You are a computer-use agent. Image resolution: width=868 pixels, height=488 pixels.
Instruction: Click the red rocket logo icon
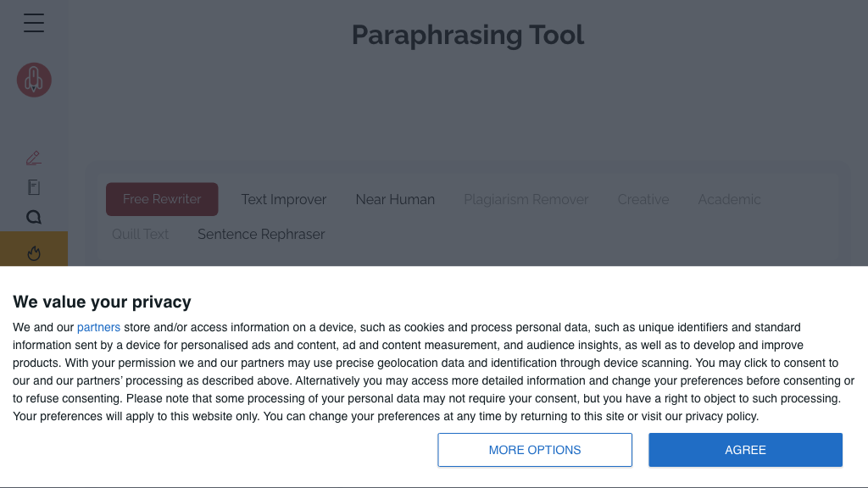[34, 80]
